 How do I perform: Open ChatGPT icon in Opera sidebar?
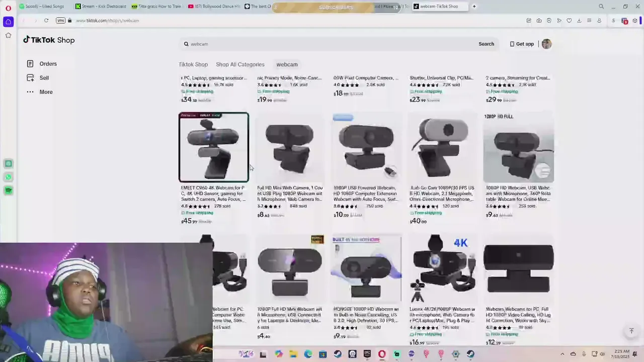[8, 163]
